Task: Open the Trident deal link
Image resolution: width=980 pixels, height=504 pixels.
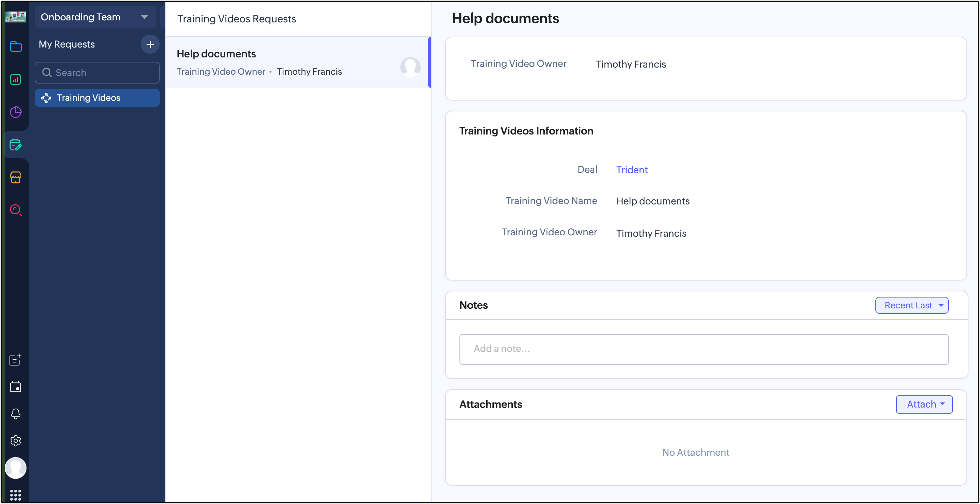Action: pyautogui.click(x=631, y=170)
